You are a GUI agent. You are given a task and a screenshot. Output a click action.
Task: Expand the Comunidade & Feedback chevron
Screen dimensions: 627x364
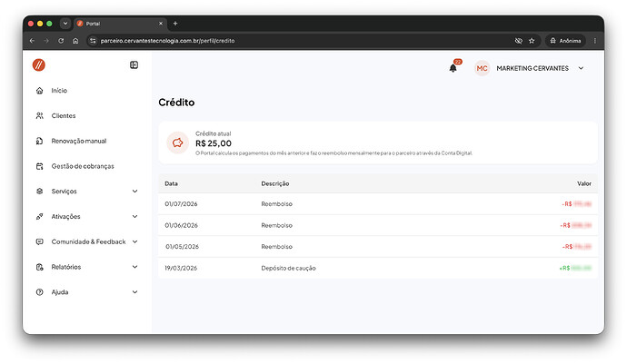(134, 241)
